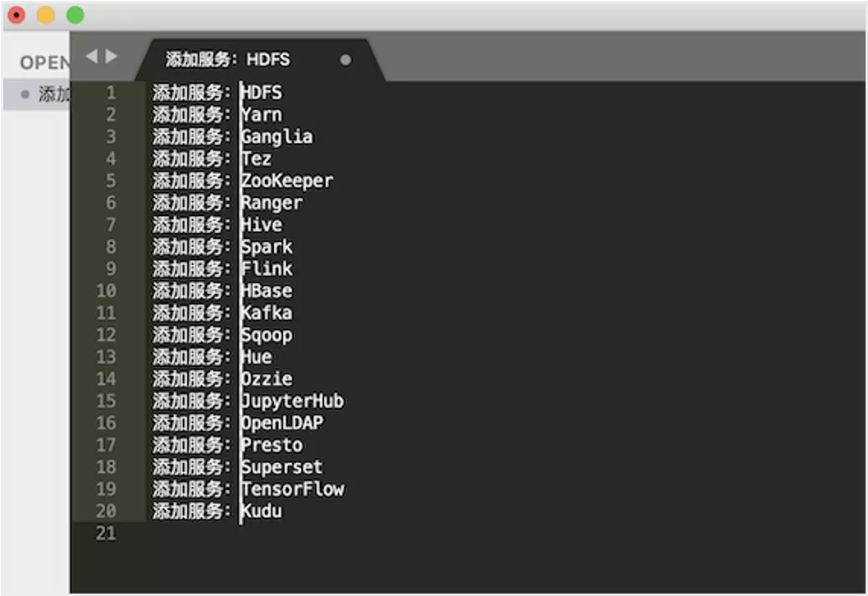Click the forward tab navigation arrow
The height and width of the screenshot is (596, 868).
tap(112, 56)
